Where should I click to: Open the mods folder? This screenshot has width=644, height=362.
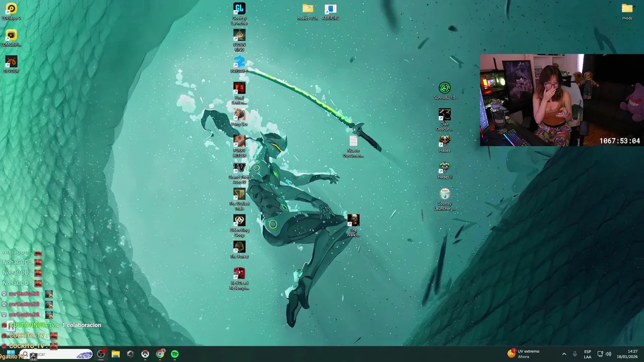click(627, 12)
